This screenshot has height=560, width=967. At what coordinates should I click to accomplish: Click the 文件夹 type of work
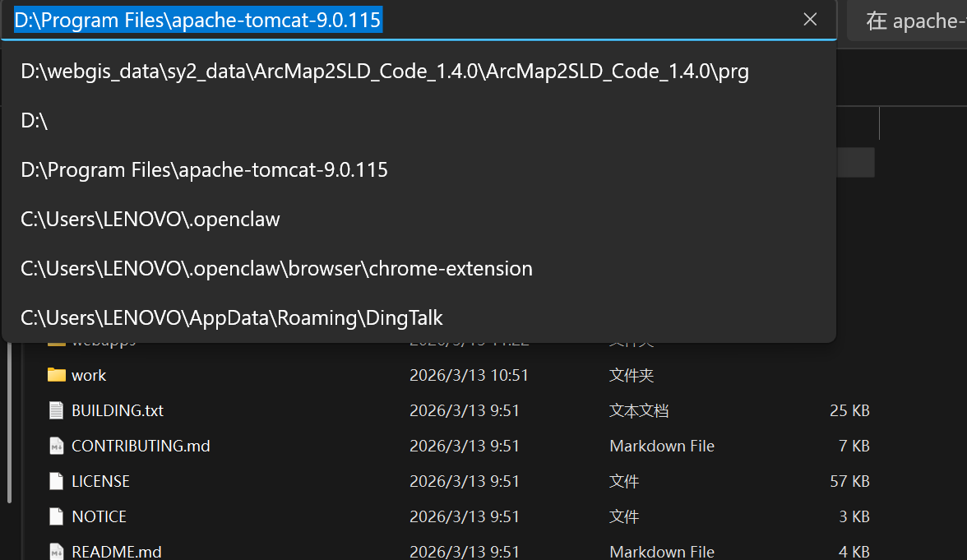(632, 376)
